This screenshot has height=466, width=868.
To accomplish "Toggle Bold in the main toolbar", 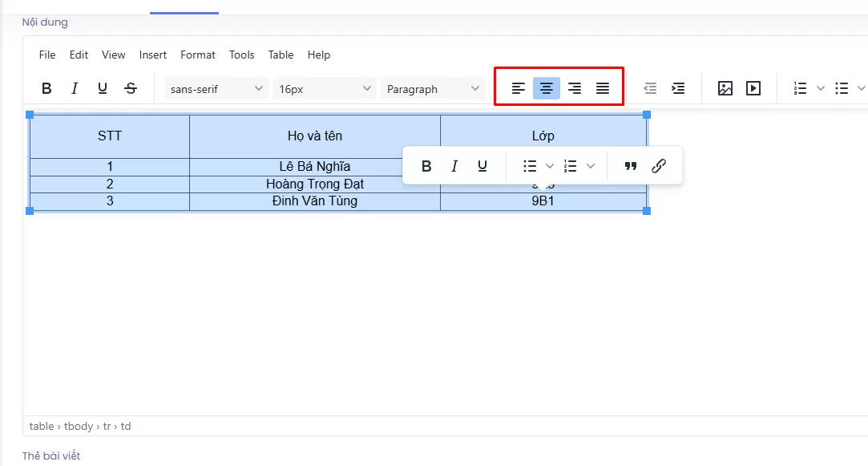I will tap(46, 89).
